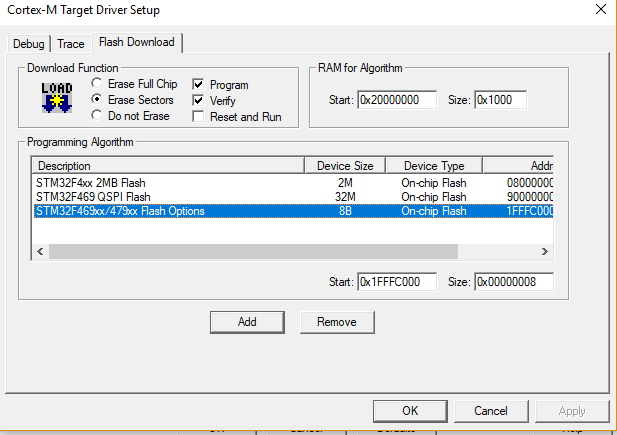Click the LOAD download function icon
The height and width of the screenshot is (435, 617).
point(57,98)
